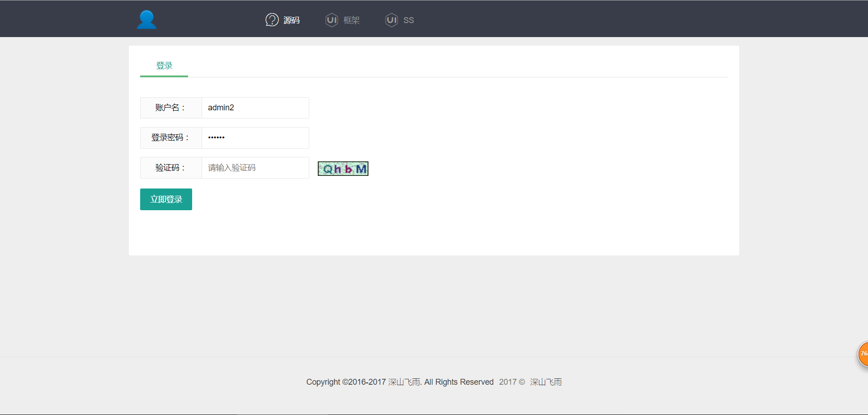The image size is (868, 415).
Task: Click the 验证码： label
Action: point(170,168)
